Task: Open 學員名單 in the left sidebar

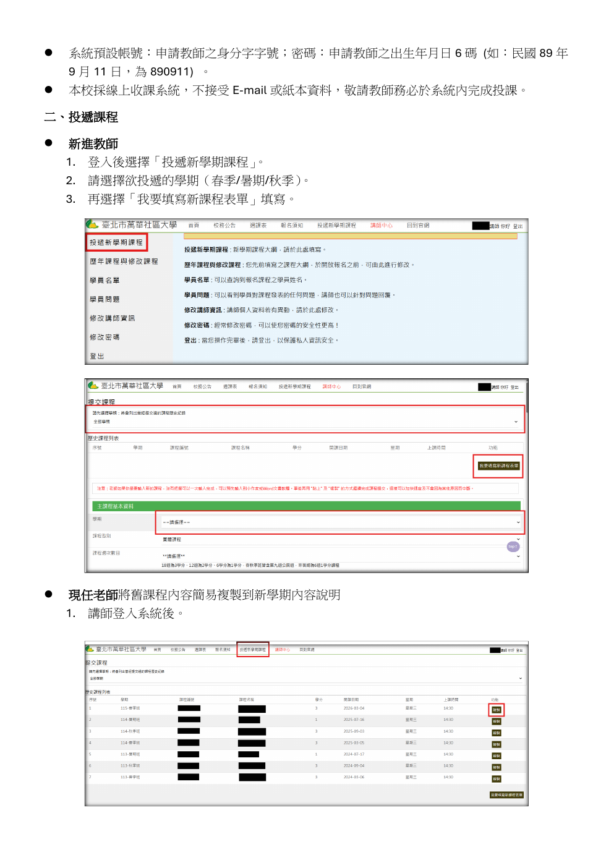Action: pyautogui.click(x=104, y=281)
